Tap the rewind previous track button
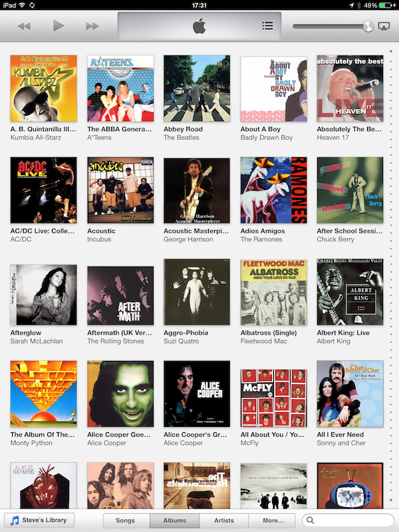Viewport: 399px width, 532px height. click(24, 26)
